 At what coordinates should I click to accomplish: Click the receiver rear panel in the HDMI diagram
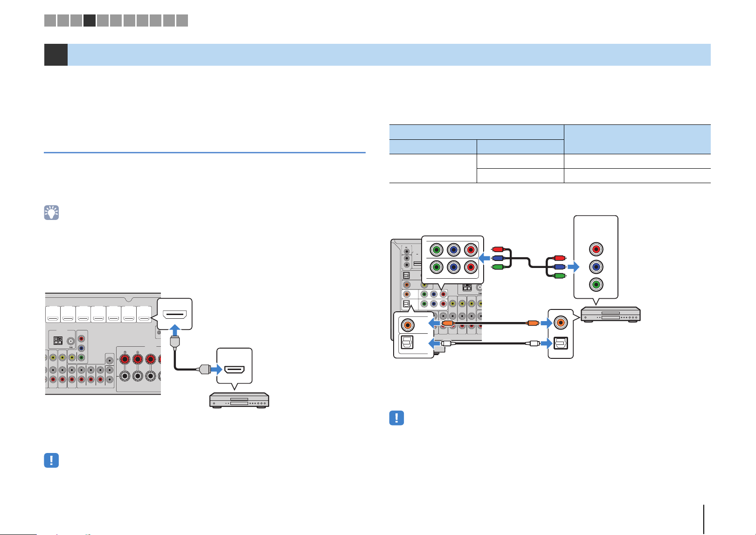click(103, 344)
